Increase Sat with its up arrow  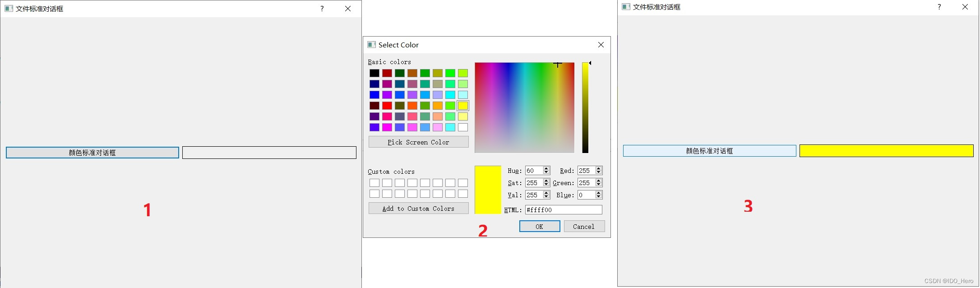(x=546, y=181)
